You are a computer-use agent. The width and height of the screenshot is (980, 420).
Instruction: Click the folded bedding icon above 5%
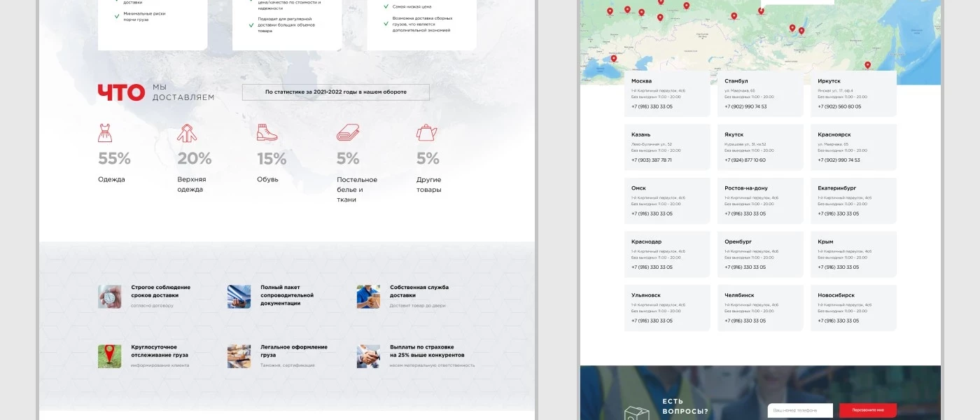click(x=348, y=132)
